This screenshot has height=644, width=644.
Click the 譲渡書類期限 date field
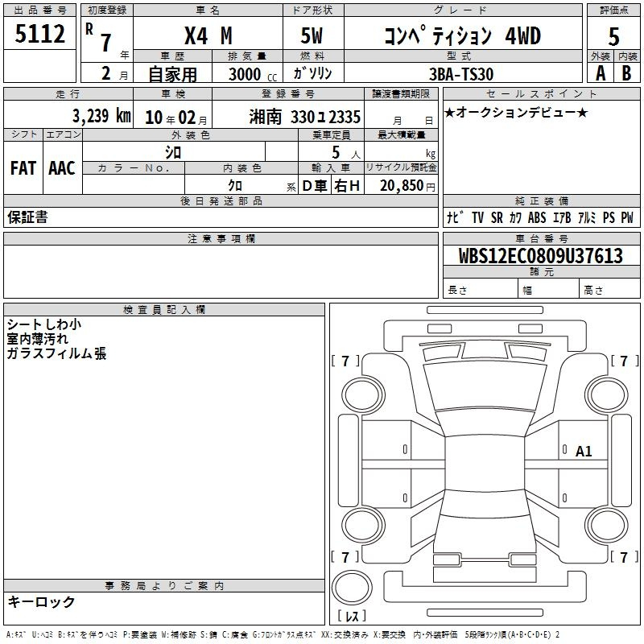click(401, 114)
